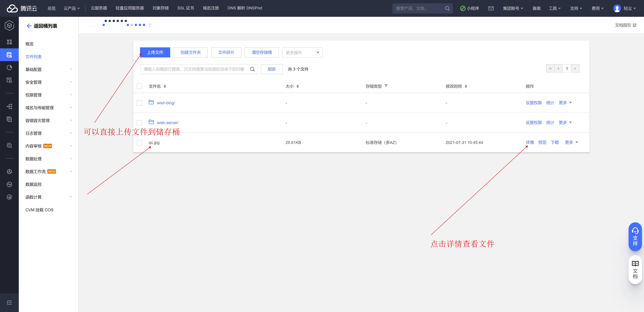Select the qc.jpg file checkbox
Image resolution: width=644 pixels, height=312 pixels.
pyautogui.click(x=139, y=142)
